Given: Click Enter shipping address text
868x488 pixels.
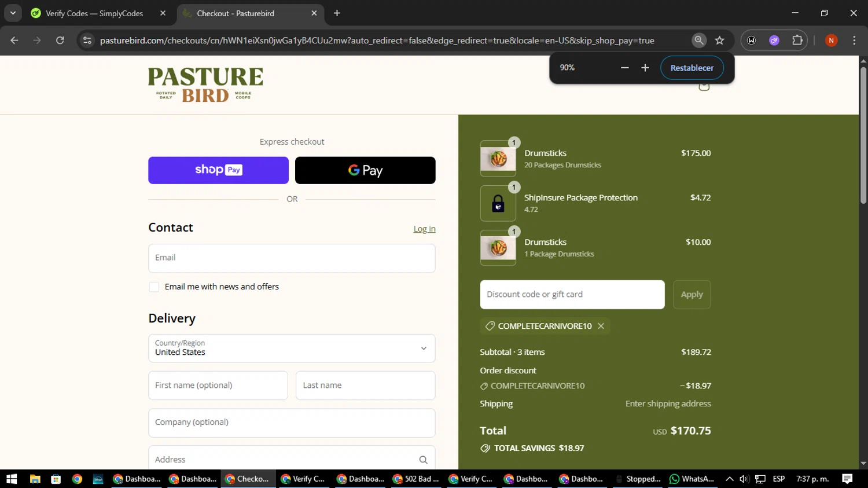Looking at the screenshot, I should [668, 403].
